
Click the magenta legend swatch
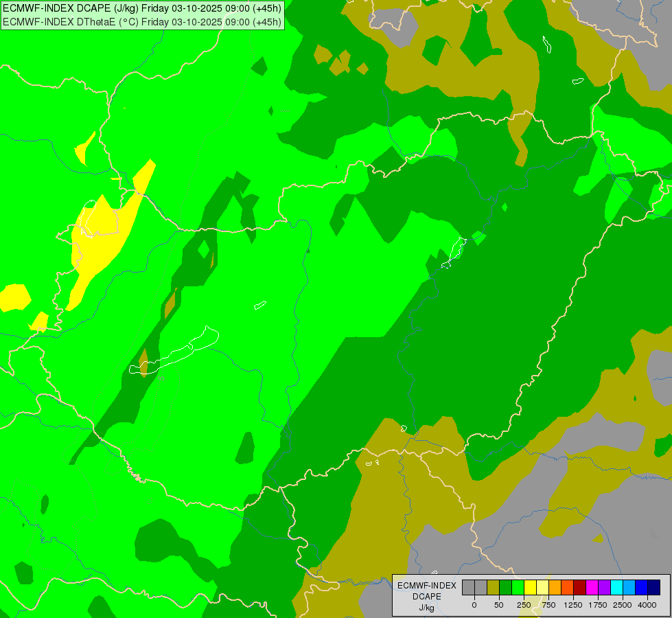point(592,588)
